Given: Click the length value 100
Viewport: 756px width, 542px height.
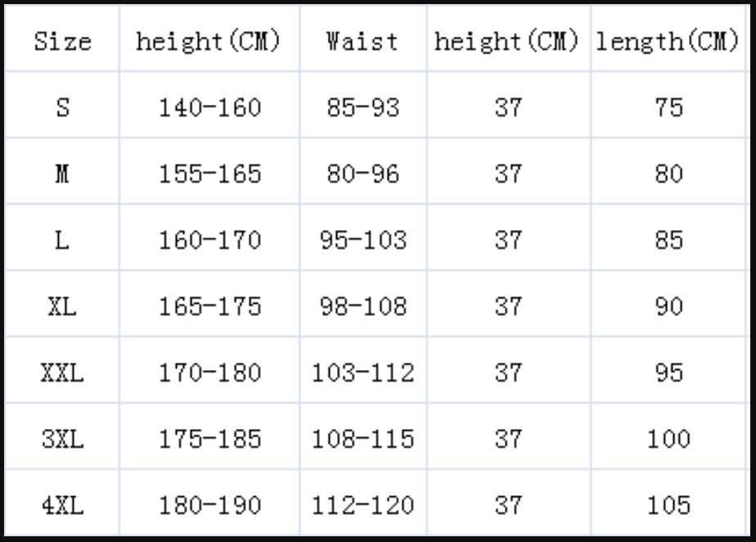Looking at the screenshot, I should (x=668, y=439).
